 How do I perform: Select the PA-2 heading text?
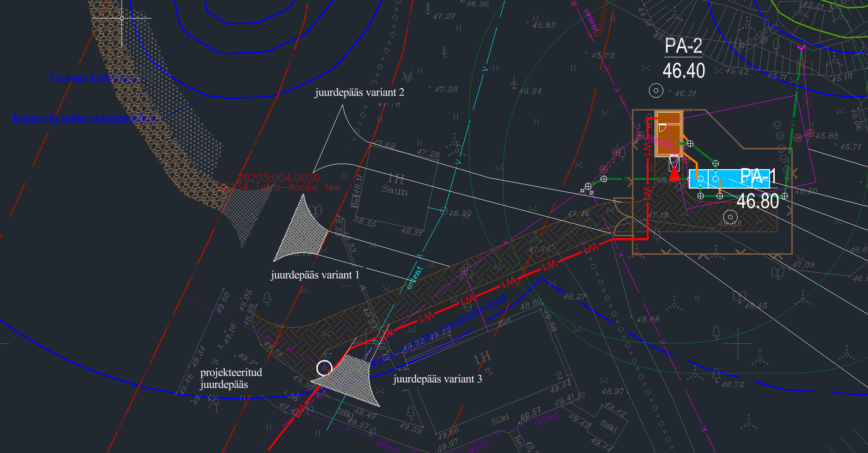[683, 46]
